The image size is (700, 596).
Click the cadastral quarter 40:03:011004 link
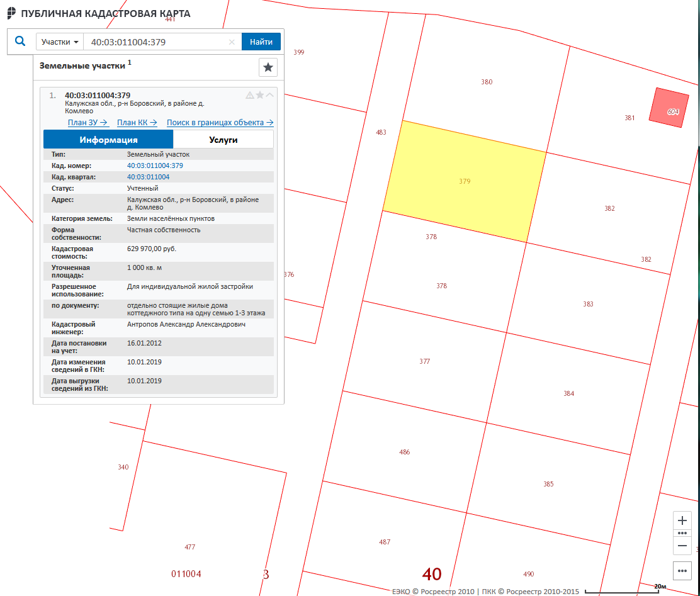point(148,177)
